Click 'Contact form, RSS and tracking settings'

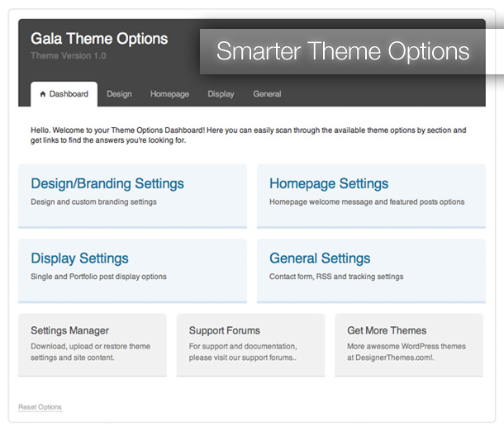(336, 277)
